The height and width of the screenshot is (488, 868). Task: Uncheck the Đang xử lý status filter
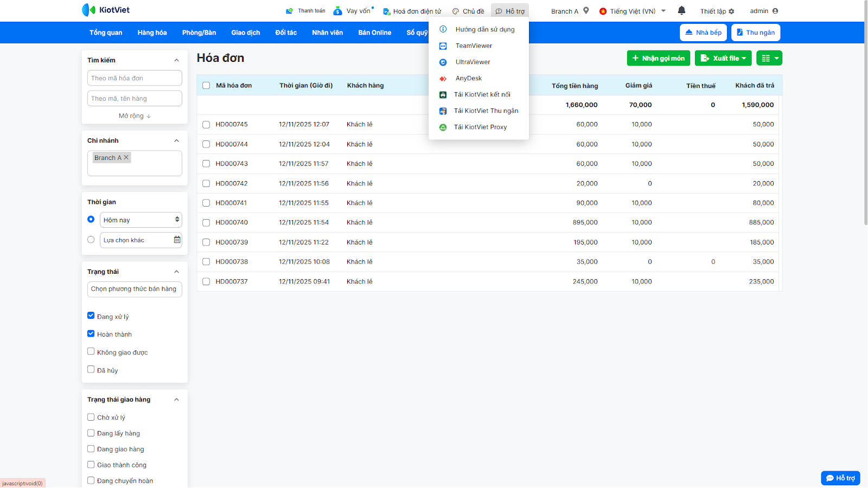(91, 316)
